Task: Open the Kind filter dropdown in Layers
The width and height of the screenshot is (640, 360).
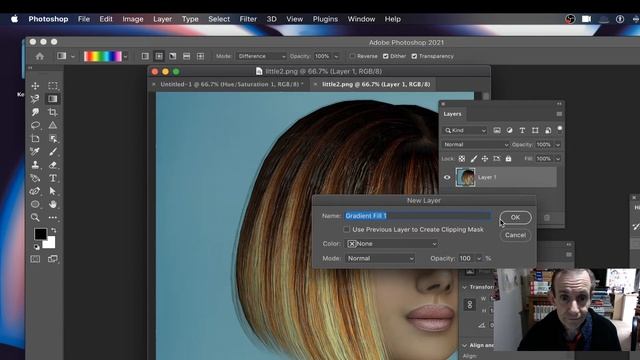Action: 465,130
